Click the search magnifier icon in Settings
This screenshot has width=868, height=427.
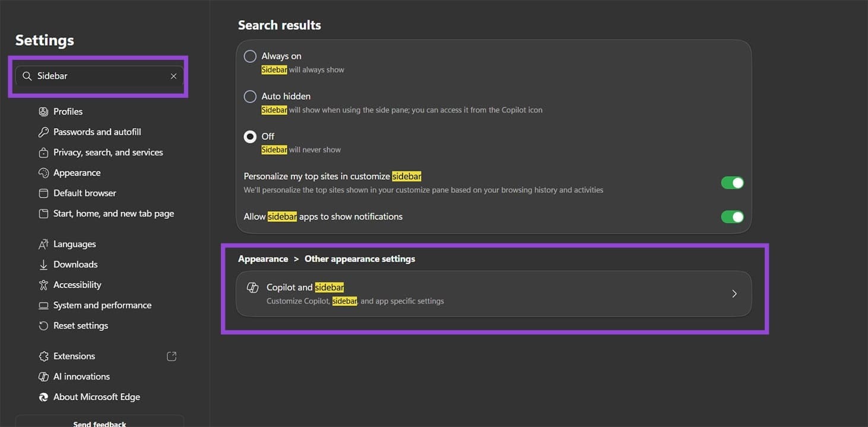pos(27,76)
